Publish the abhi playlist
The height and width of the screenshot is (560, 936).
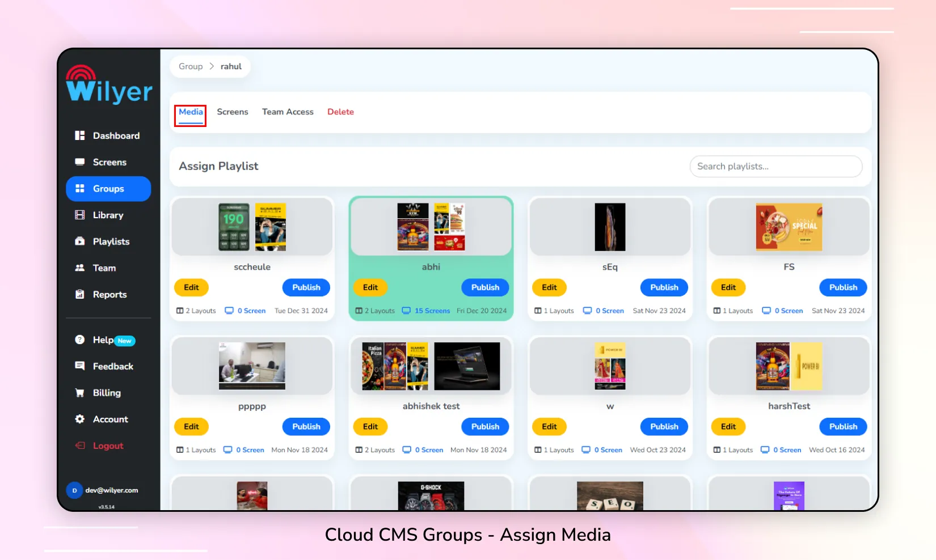point(485,287)
